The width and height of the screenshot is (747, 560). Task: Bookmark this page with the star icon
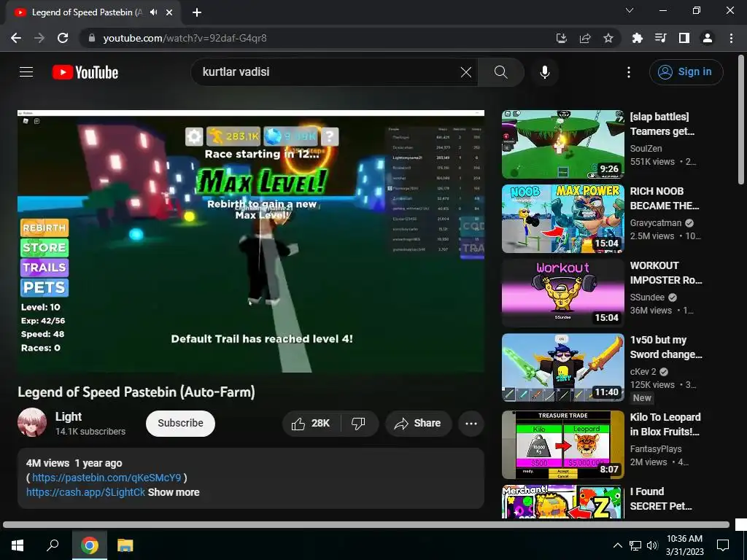pos(608,38)
